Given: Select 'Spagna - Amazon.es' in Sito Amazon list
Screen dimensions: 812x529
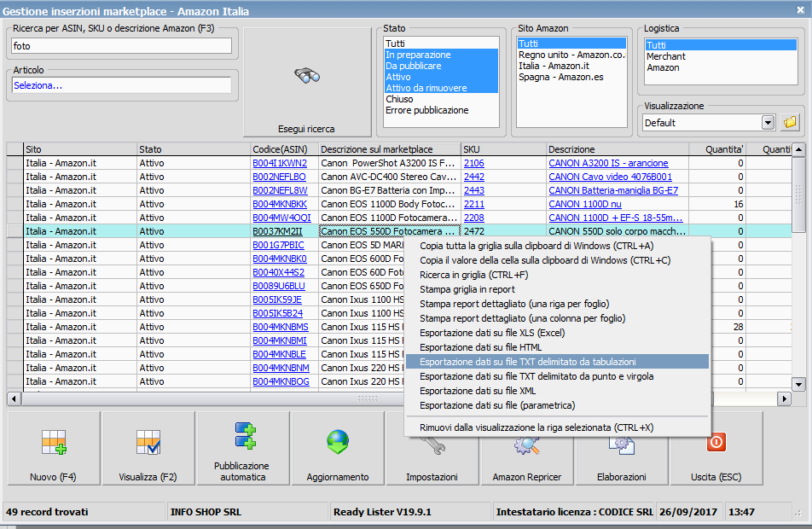Looking at the screenshot, I should (x=561, y=77).
